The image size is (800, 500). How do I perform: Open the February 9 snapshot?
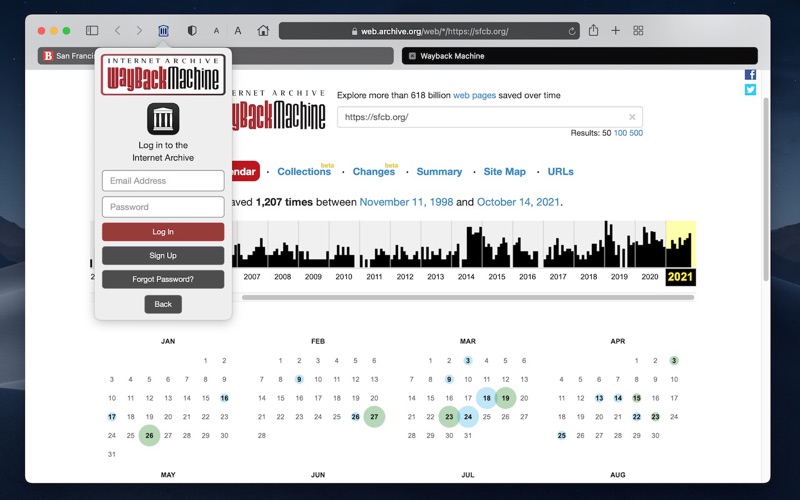pyautogui.click(x=299, y=380)
